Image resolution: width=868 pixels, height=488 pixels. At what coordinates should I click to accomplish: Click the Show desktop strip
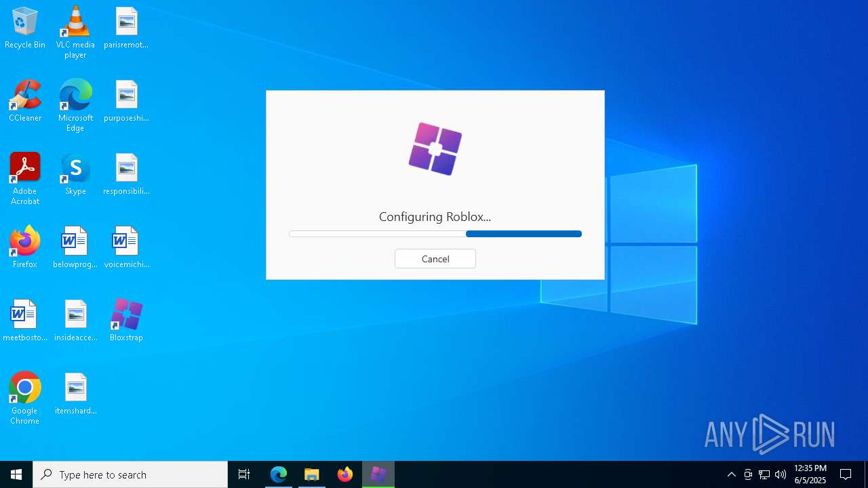[x=866, y=474]
